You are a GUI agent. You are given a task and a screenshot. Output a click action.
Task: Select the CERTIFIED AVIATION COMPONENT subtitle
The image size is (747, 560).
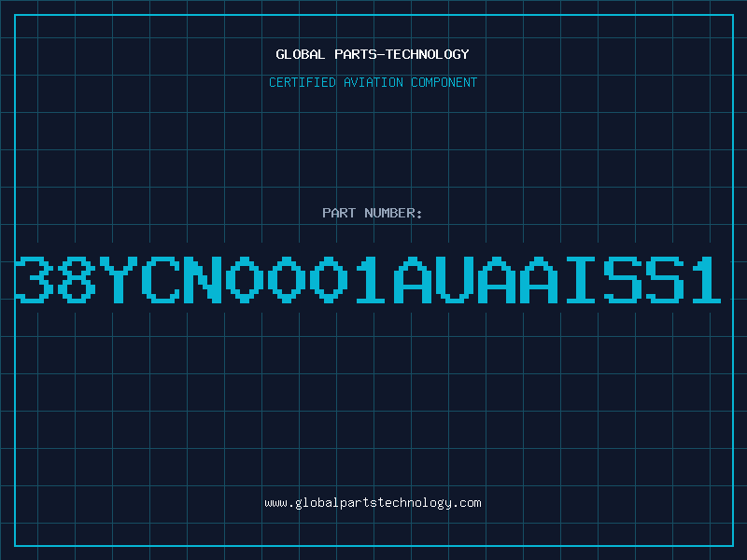[x=373, y=82]
